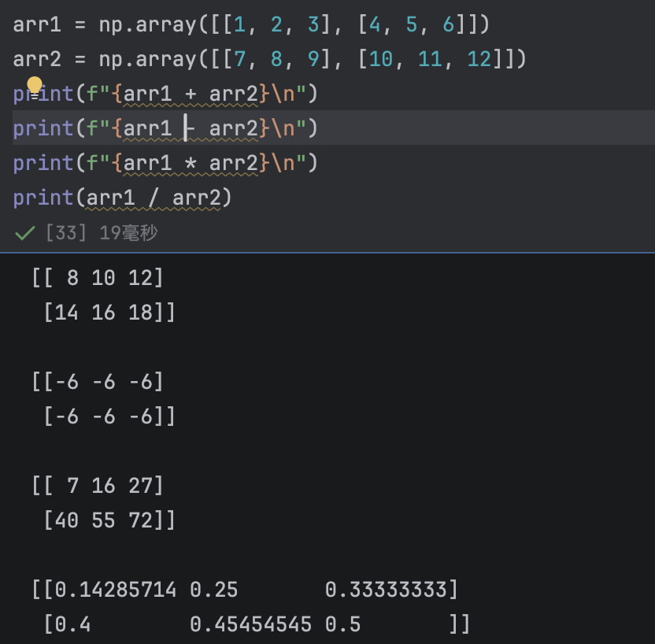Click code line defining arr2 array
Viewport: 655px width, 644px height.
[269, 59]
